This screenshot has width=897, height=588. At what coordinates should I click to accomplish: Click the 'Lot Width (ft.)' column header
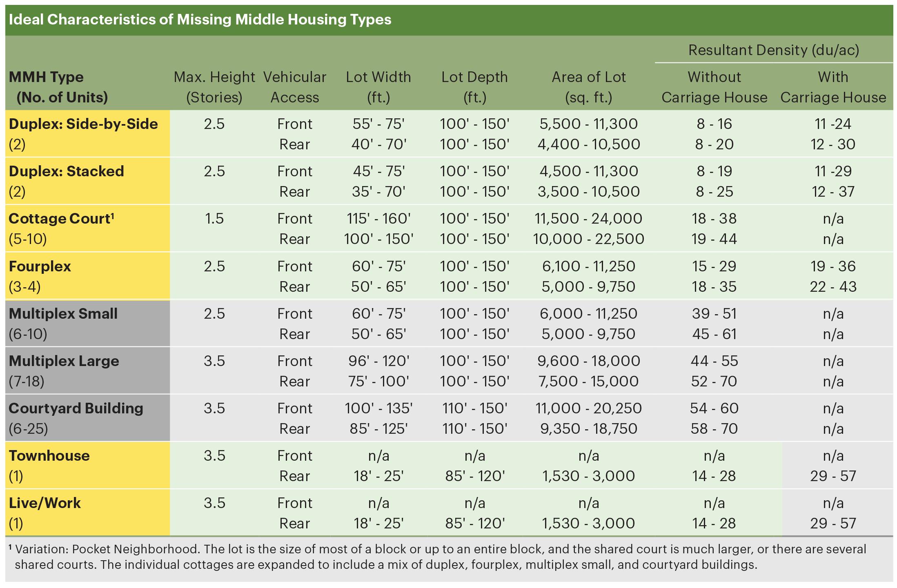tap(378, 87)
